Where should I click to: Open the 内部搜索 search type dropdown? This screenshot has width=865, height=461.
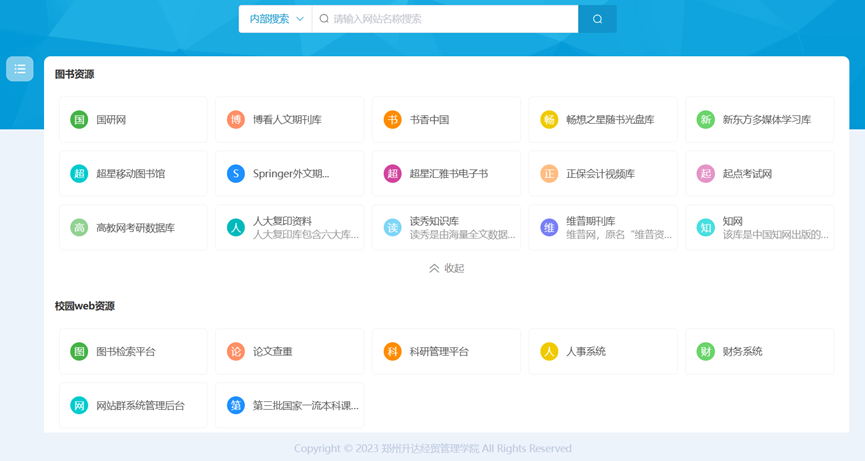click(x=276, y=19)
